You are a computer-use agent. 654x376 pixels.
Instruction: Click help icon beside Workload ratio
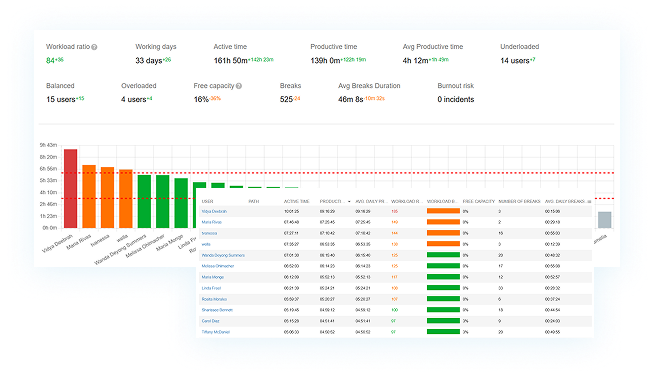tap(94, 47)
